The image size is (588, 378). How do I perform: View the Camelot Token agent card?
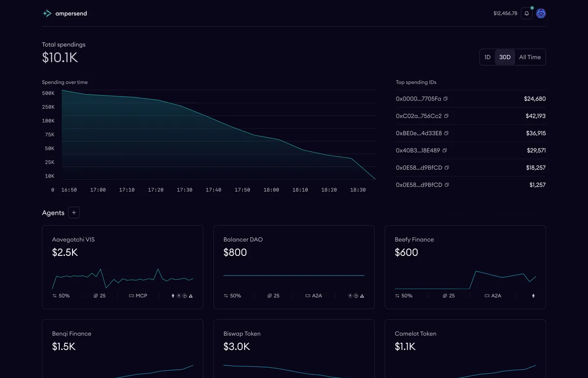(465, 348)
